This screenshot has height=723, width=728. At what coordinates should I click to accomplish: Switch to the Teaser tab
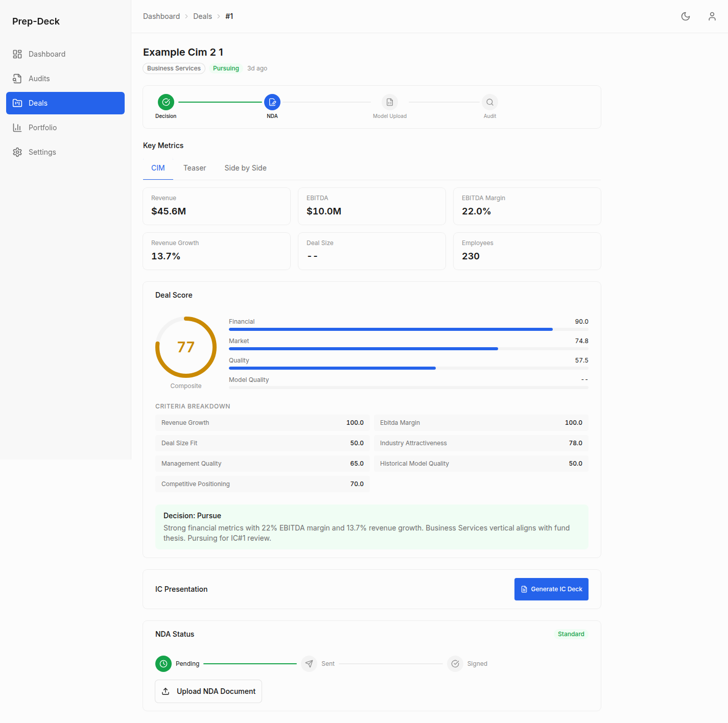(194, 167)
